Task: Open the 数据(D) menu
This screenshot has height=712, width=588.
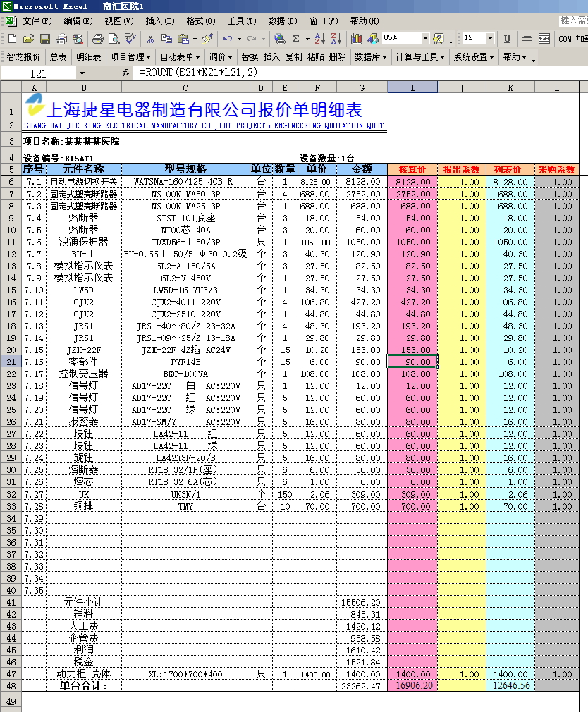Action: [283, 21]
